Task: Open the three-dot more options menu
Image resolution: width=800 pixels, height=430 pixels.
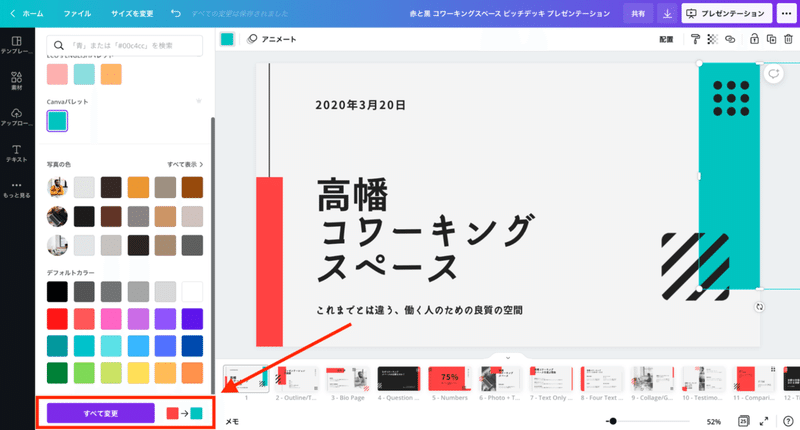Action: (787, 14)
